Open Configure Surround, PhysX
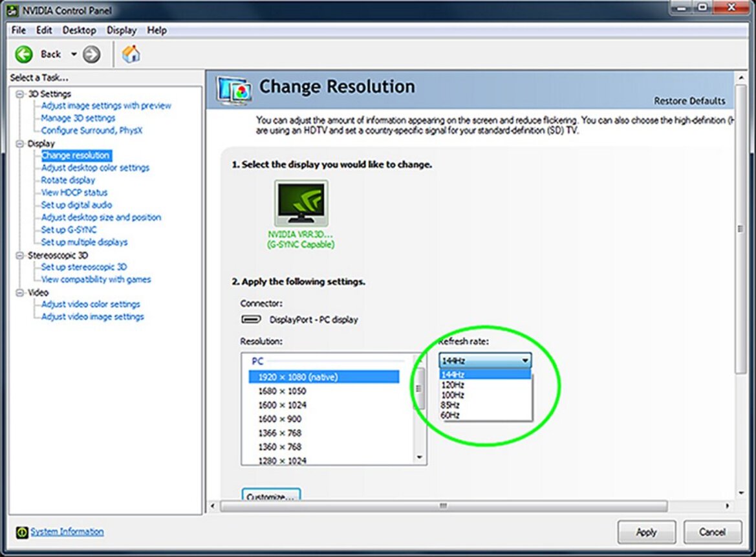The width and height of the screenshot is (756, 557). (92, 131)
